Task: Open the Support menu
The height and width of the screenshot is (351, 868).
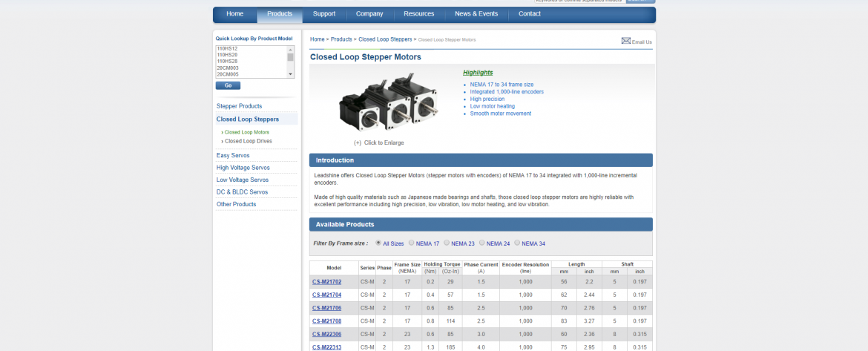Action: pos(324,14)
